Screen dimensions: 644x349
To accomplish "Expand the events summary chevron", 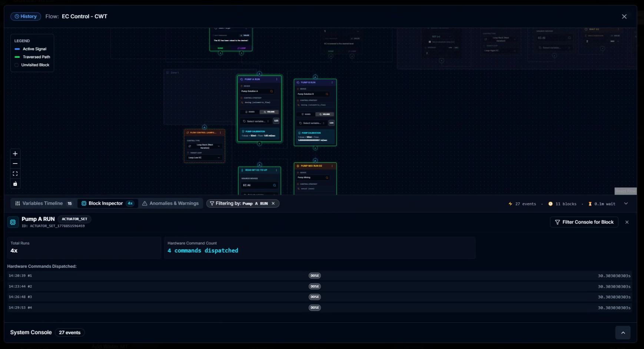I will coord(626,204).
